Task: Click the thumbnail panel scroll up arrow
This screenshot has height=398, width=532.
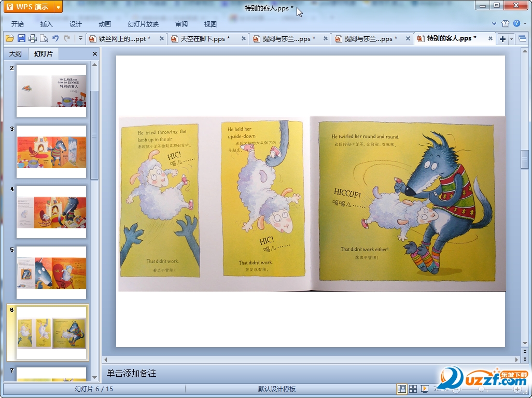Action: 95,64
